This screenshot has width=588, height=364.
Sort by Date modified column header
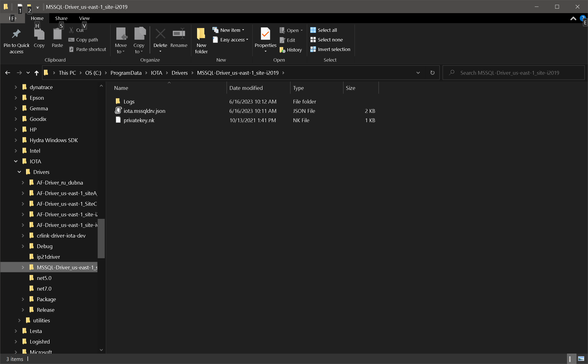point(258,88)
